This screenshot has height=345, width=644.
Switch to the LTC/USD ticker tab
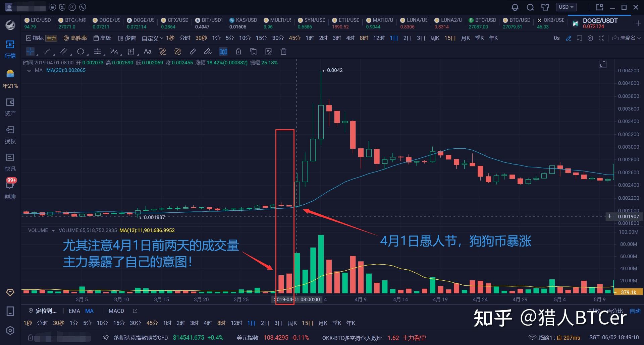[38, 23]
